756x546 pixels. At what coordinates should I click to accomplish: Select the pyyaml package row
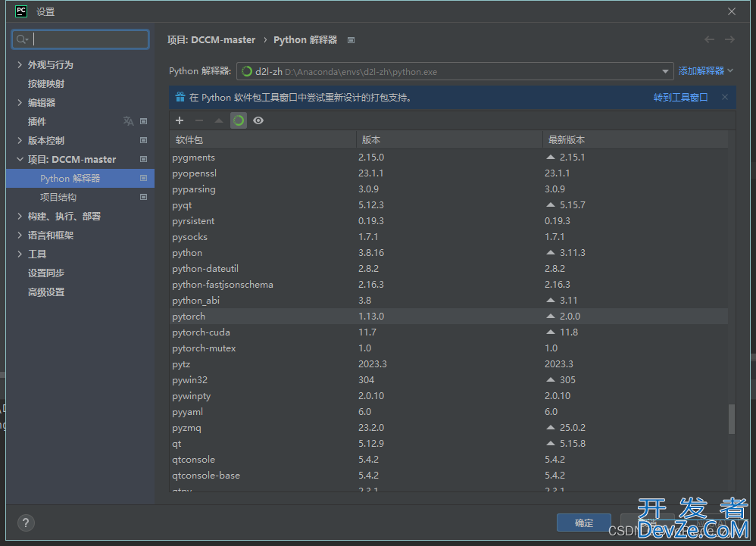[x=449, y=411]
